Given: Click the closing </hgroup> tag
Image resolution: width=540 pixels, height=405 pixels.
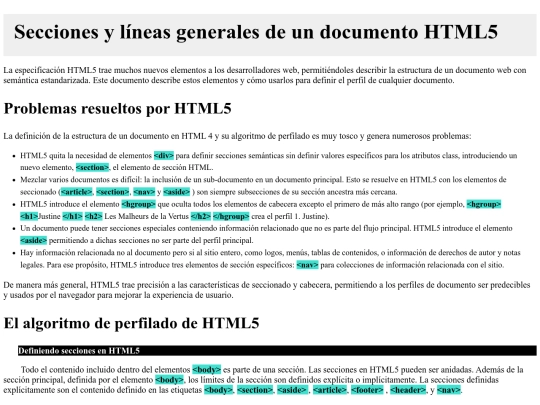Looking at the screenshot, I should (231, 217).
